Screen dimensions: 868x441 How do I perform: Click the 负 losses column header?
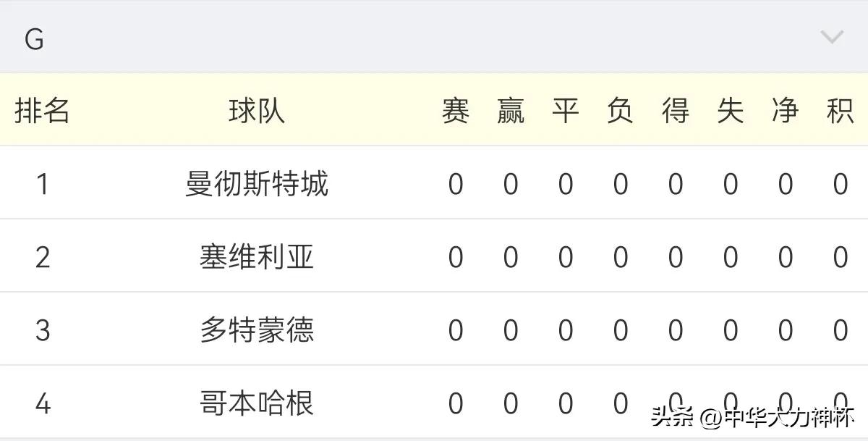[x=621, y=110]
